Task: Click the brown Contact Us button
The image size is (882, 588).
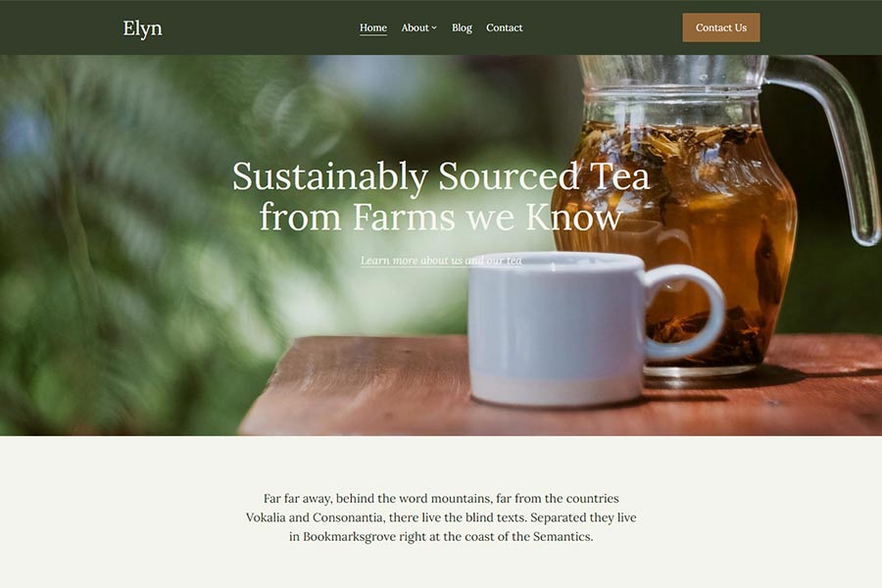Action: pyautogui.click(x=721, y=27)
